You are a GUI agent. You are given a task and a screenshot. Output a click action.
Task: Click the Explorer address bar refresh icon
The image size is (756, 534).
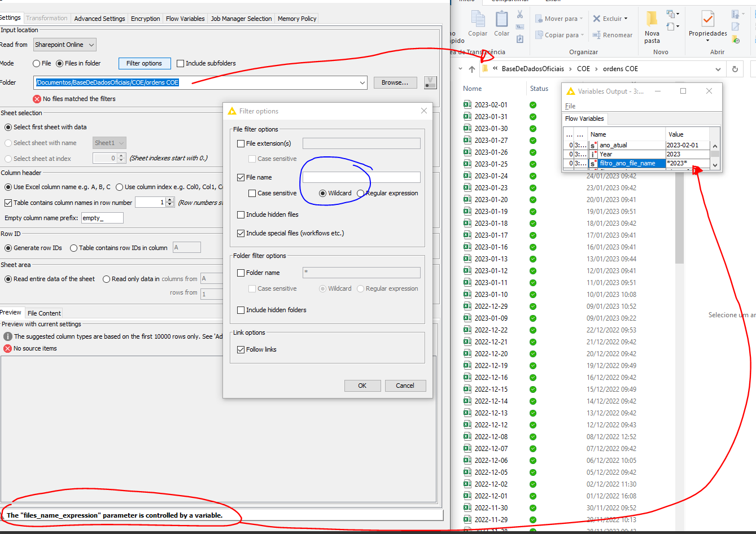tap(735, 69)
